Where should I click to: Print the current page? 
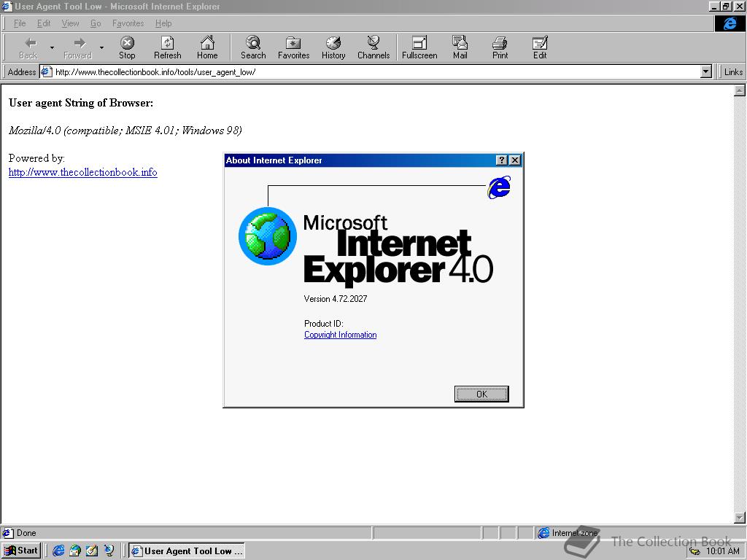(500, 47)
